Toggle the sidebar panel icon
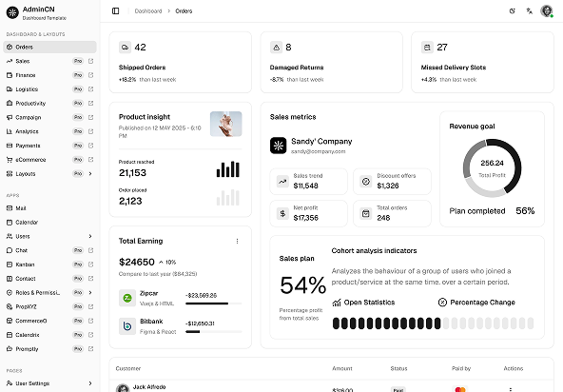563x392 pixels. point(116,11)
